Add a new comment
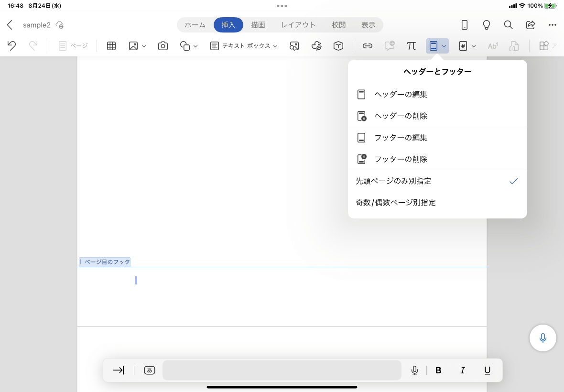The width and height of the screenshot is (564, 392). tap(390, 46)
